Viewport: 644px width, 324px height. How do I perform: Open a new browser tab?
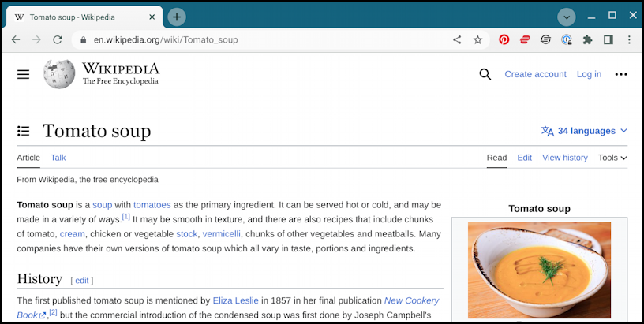coord(177,17)
